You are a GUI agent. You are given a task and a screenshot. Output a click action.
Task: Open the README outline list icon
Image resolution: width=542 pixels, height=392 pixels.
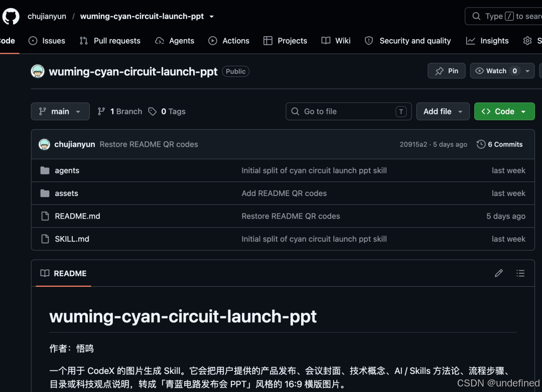click(520, 273)
